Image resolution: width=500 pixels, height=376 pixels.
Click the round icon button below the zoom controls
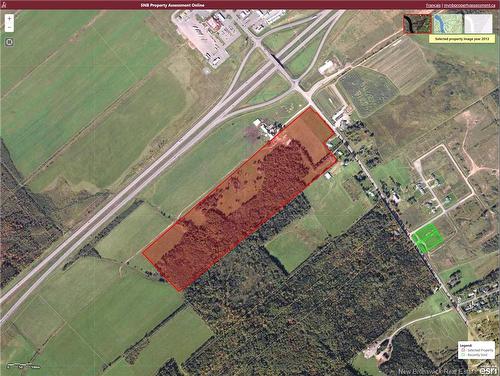[10, 42]
